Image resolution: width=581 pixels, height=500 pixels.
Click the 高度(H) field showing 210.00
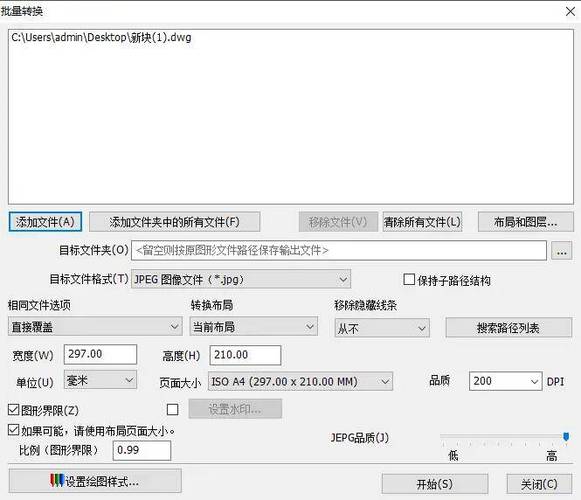pyautogui.click(x=245, y=355)
